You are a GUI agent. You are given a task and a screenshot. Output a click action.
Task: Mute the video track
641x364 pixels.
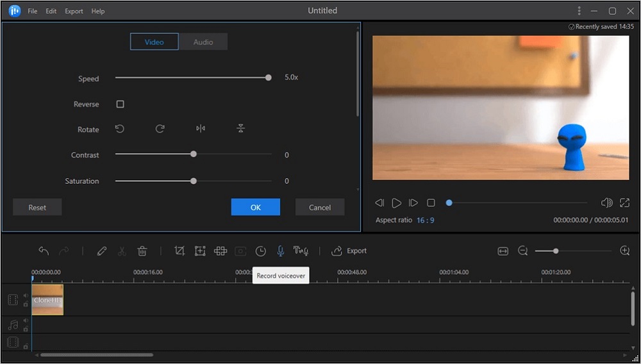click(x=26, y=296)
